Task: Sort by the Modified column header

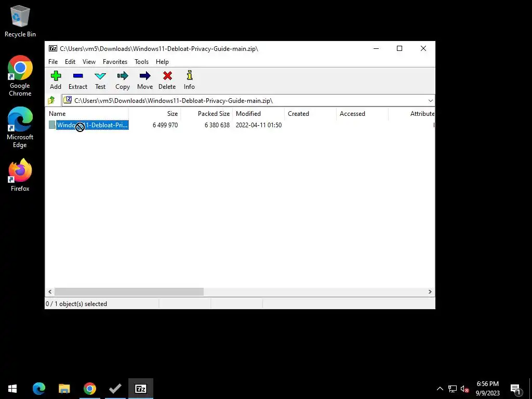Action: point(259,114)
